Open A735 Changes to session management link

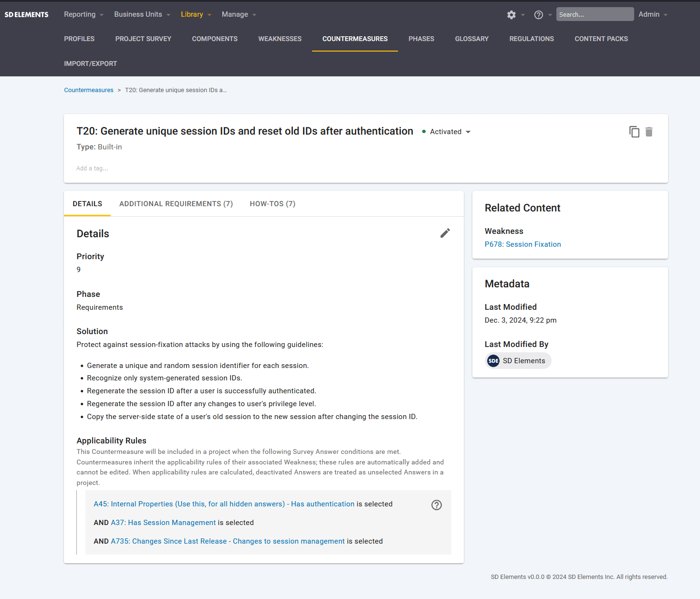tap(228, 541)
